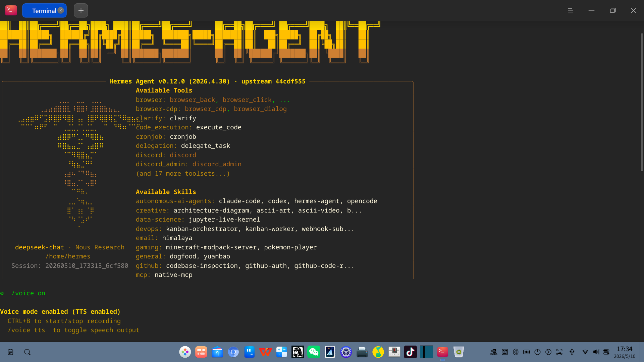Check the battery tray icon
644x362 pixels.
click(x=527, y=352)
